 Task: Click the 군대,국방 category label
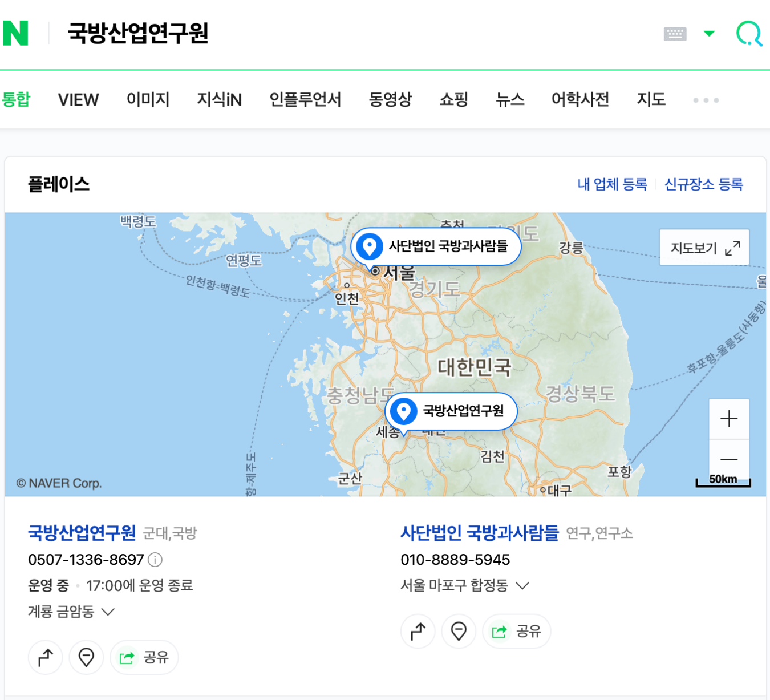tap(170, 533)
